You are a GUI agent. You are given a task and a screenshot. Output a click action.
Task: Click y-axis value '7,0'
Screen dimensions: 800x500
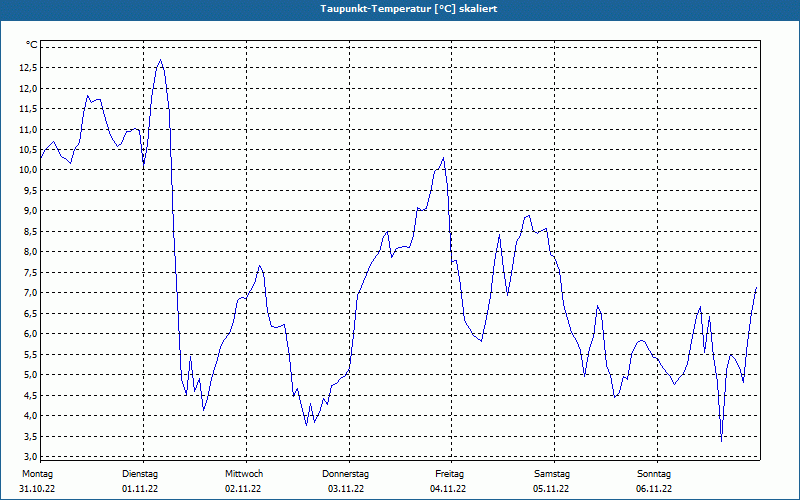point(30,293)
